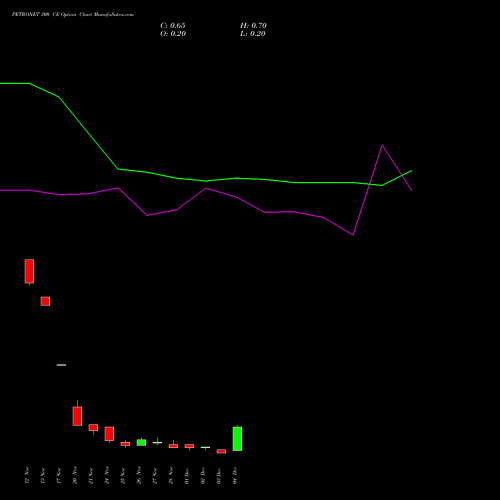Viewport: 500px width, 500px height.
Task: Select the 21 Nov date label
Action: pos(91,475)
